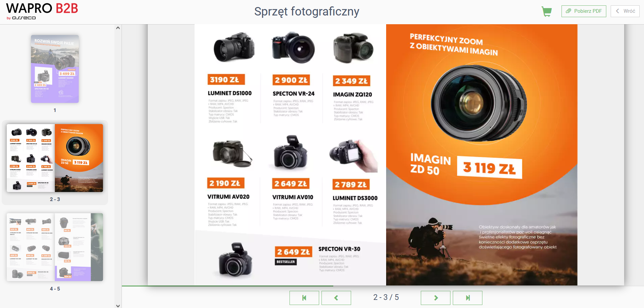Click the Sprzęt fotograficzny title
Screen dimensions: 644x308
point(307,11)
